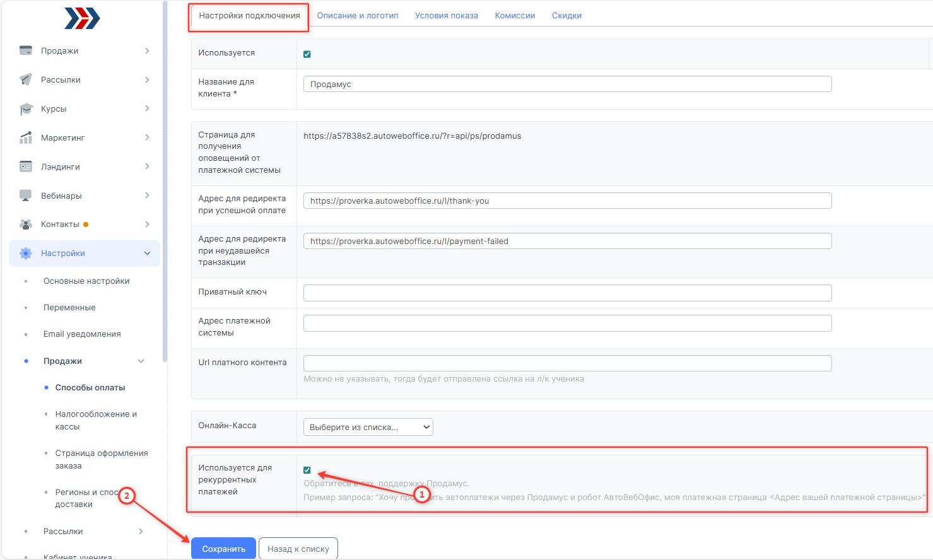
Task: Collapse the Продажи submenu chevron under Настройки
Action: (x=141, y=361)
